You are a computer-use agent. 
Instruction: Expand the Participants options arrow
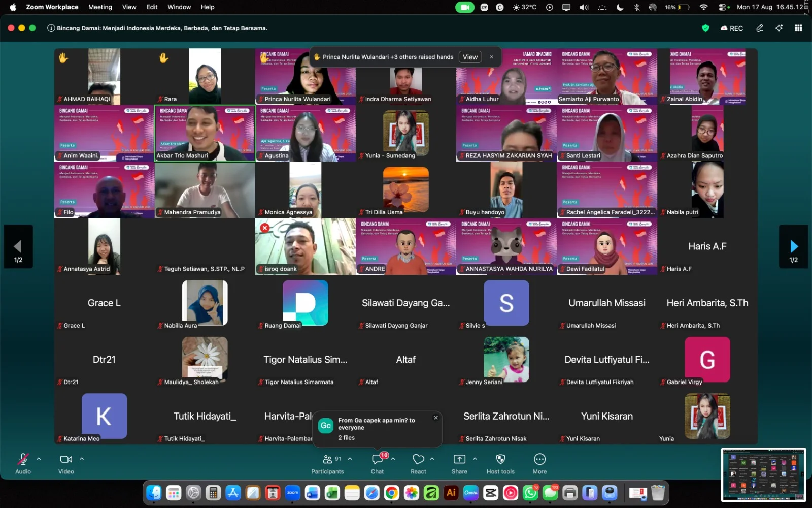click(350, 459)
